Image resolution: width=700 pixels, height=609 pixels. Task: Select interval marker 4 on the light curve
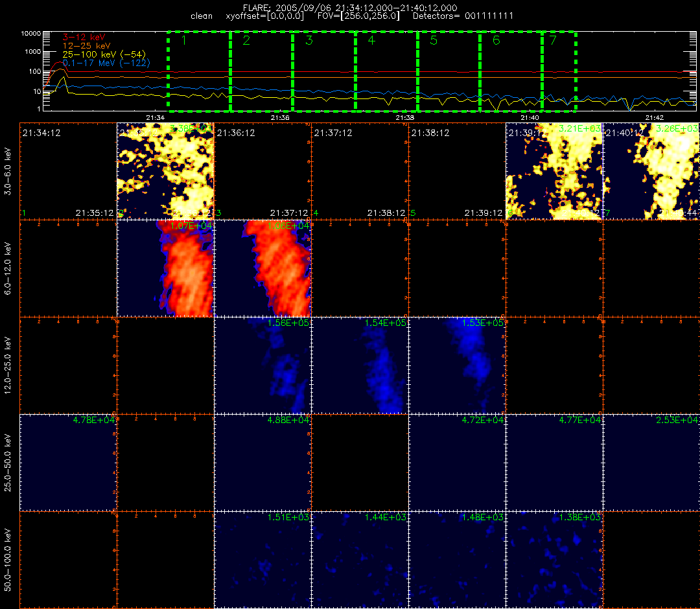(371, 40)
